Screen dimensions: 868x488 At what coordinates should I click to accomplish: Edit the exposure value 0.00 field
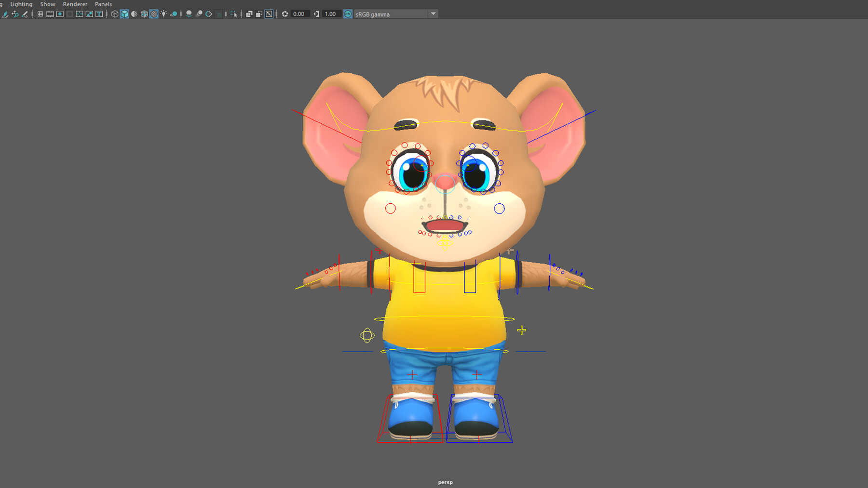coord(300,14)
